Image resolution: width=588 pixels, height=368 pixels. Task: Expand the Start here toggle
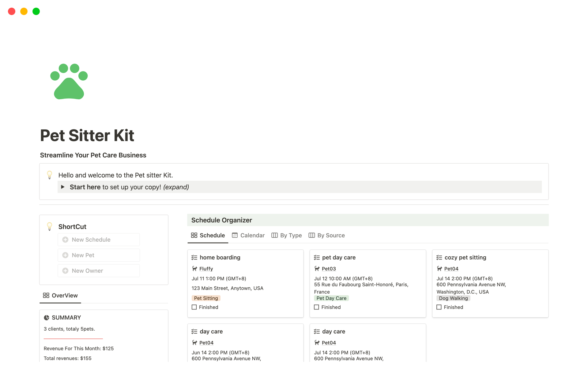coord(63,187)
